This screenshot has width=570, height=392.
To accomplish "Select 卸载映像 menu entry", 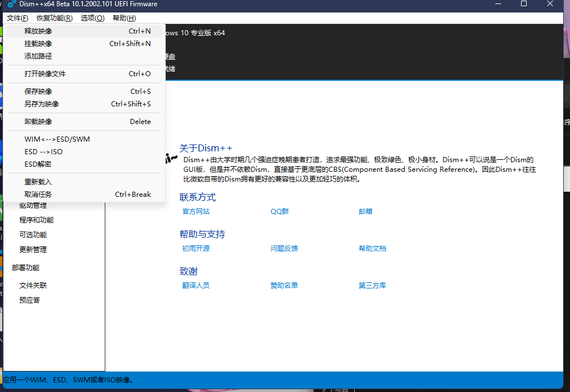I will (84, 122).
